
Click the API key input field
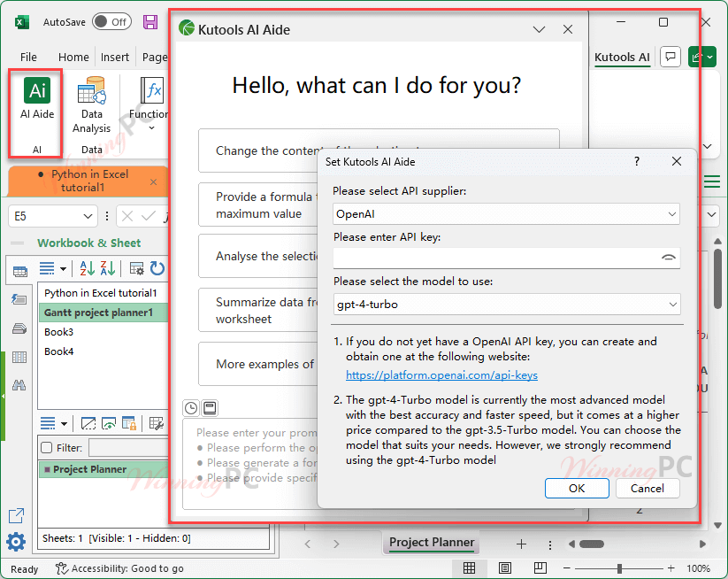(507, 258)
